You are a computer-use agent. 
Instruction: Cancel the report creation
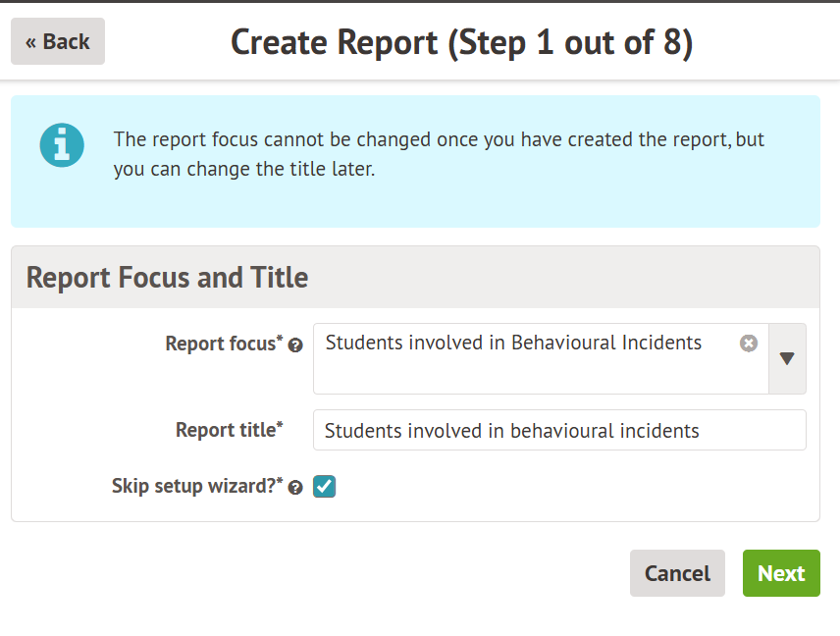point(677,573)
